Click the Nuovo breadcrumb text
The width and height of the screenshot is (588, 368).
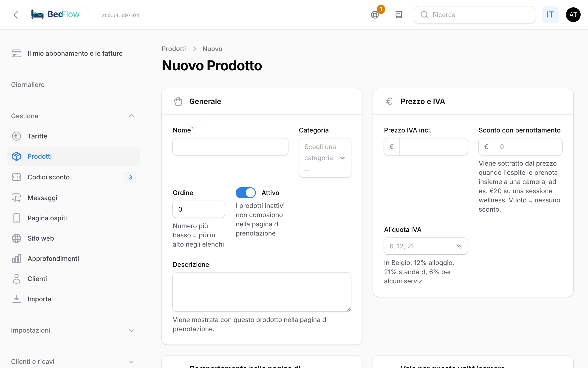pos(212,49)
